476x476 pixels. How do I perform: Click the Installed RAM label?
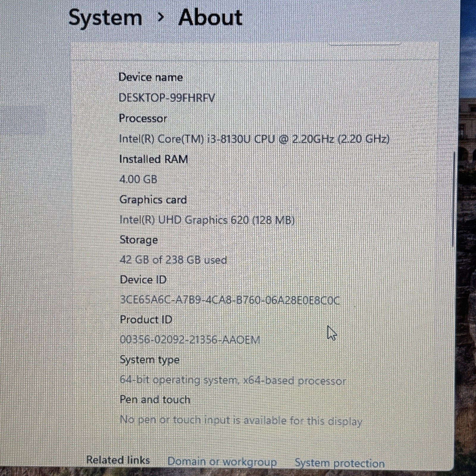[154, 159]
